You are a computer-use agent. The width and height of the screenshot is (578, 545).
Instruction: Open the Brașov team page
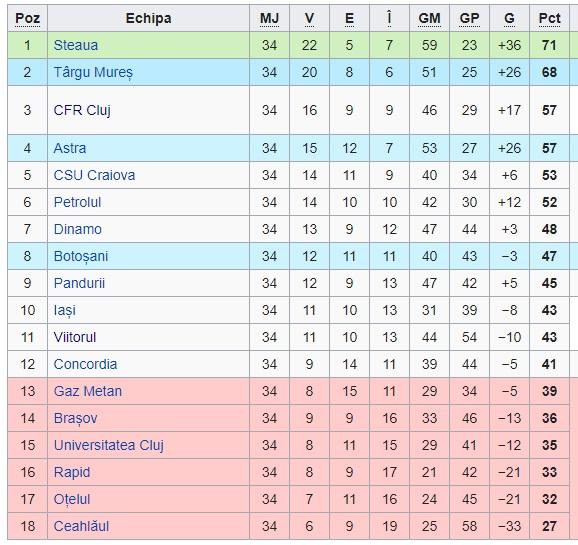click(75, 418)
